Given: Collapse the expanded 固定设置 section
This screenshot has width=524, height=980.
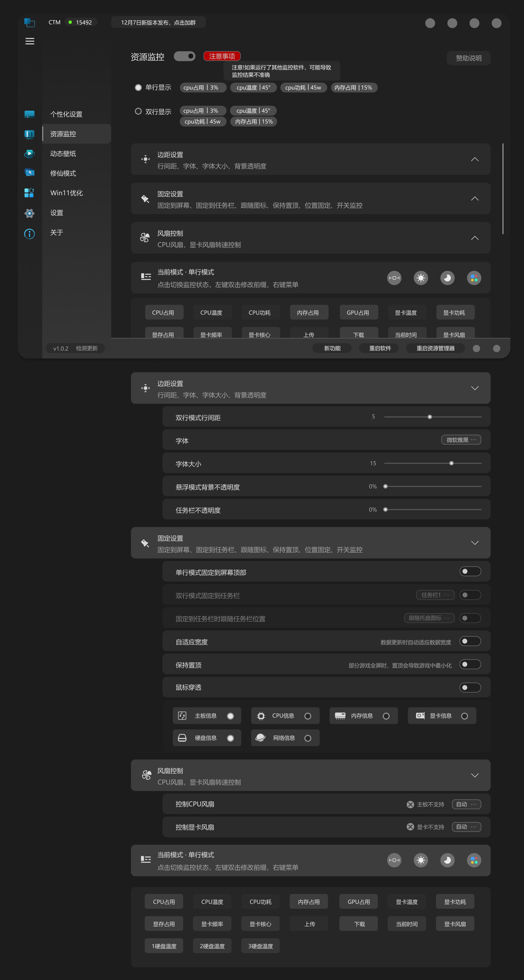Looking at the screenshot, I should [474, 543].
